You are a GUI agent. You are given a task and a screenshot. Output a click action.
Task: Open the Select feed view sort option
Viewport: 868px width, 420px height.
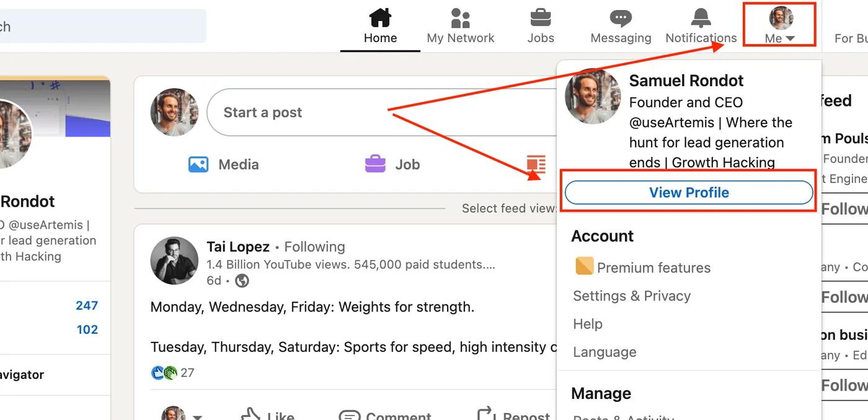[x=508, y=208]
